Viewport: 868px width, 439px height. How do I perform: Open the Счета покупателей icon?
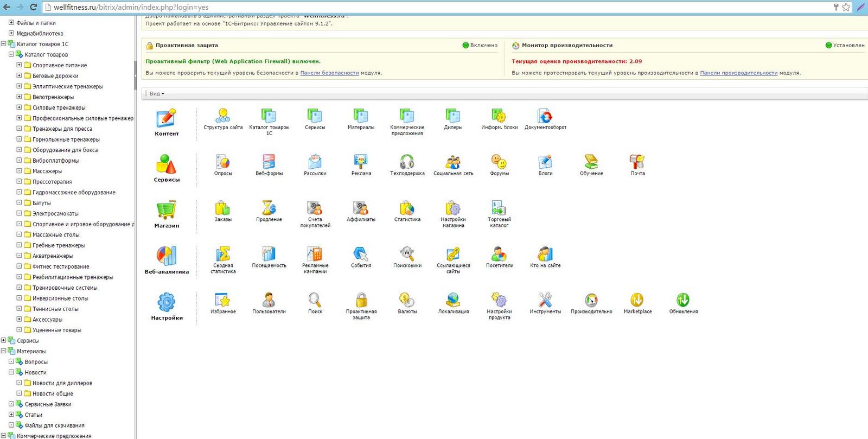pyautogui.click(x=315, y=208)
